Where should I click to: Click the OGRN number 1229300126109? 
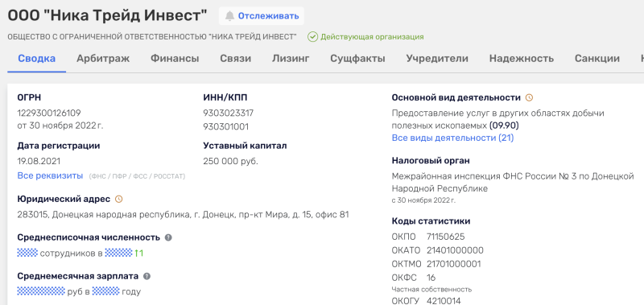49,113
